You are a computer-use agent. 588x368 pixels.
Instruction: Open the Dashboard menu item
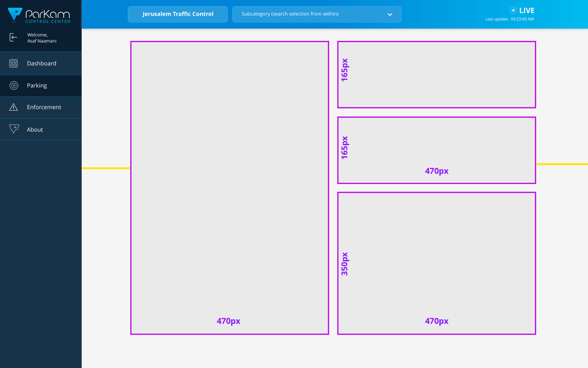(x=41, y=63)
